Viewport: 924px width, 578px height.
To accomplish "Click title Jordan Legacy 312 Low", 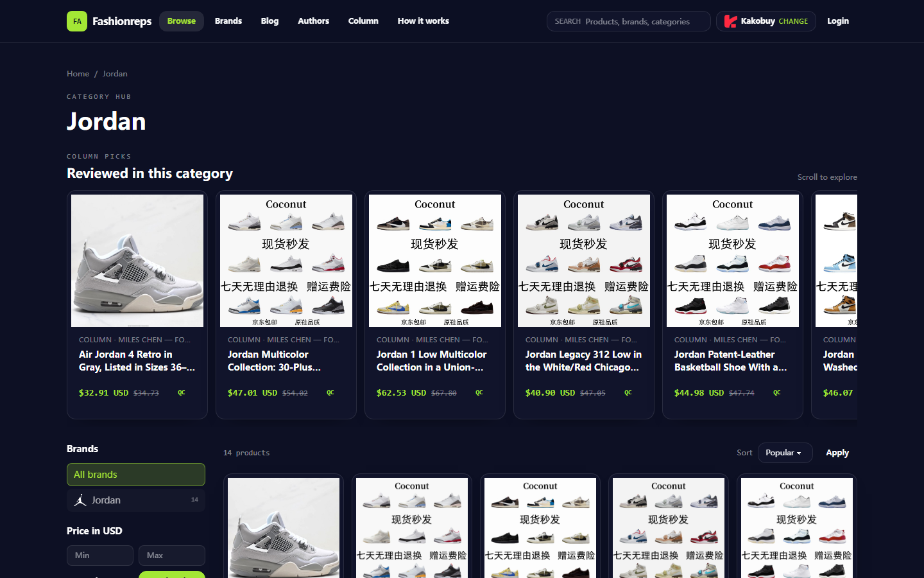I will (583, 361).
